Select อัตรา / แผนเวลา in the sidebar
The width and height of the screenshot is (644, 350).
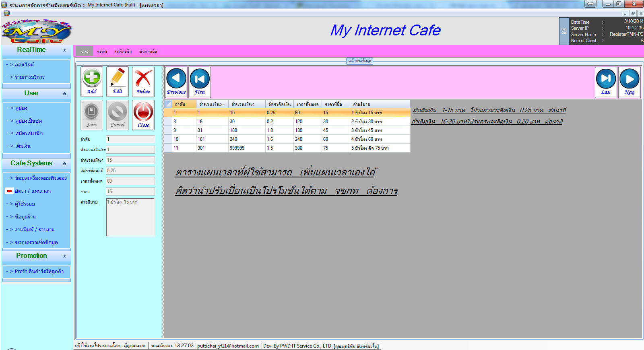point(33,191)
